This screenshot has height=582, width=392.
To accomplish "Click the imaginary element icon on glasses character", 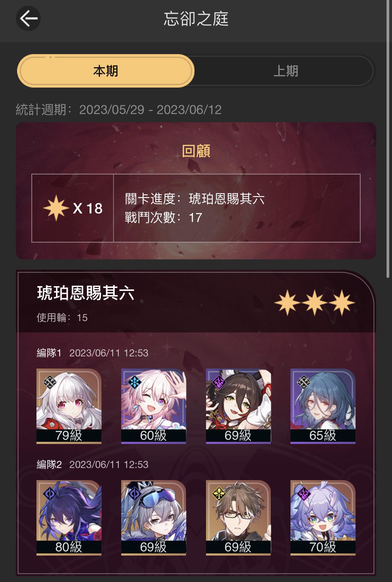I will pyautogui.click(x=219, y=494).
